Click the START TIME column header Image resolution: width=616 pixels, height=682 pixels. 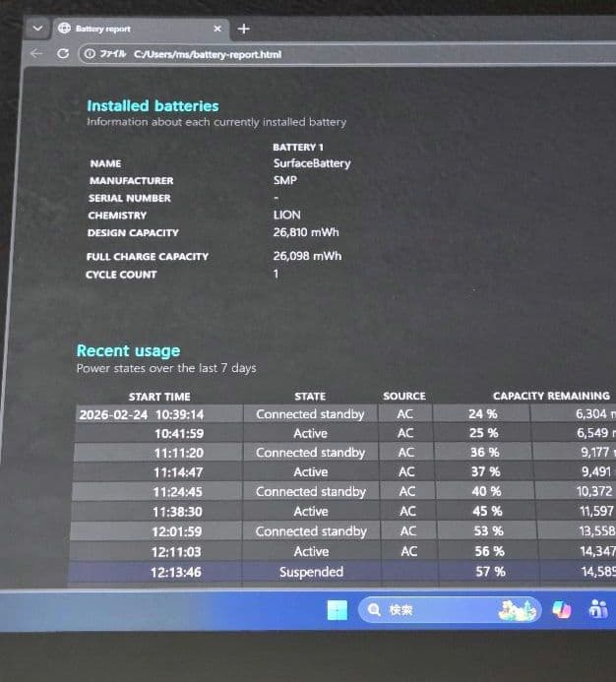(159, 397)
